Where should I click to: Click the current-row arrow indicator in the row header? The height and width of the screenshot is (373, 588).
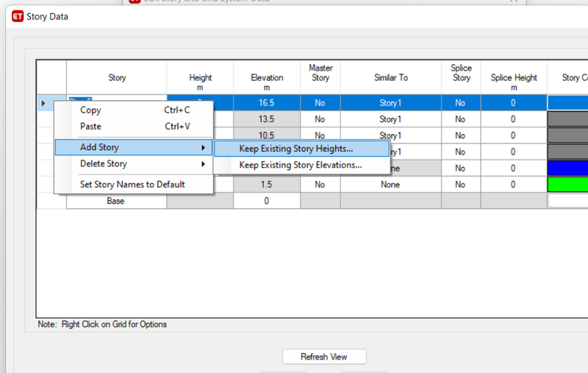(x=43, y=103)
